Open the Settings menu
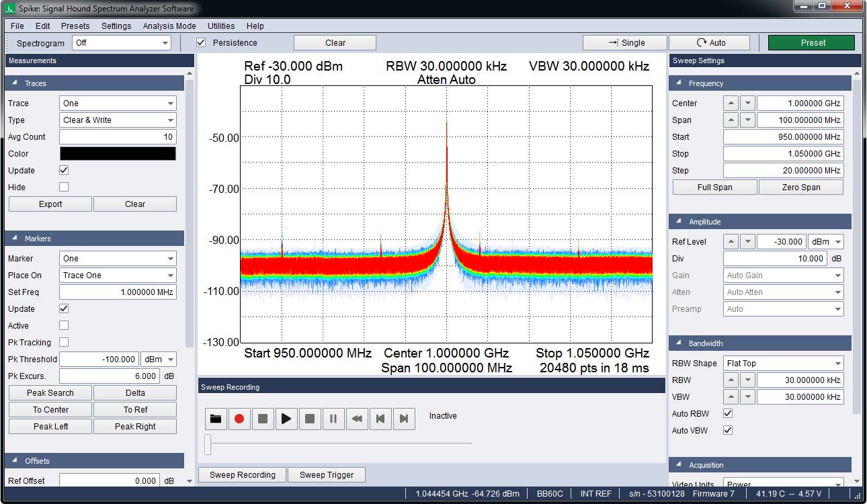This screenshot has width=867, height=504. [x=116, y=26]
